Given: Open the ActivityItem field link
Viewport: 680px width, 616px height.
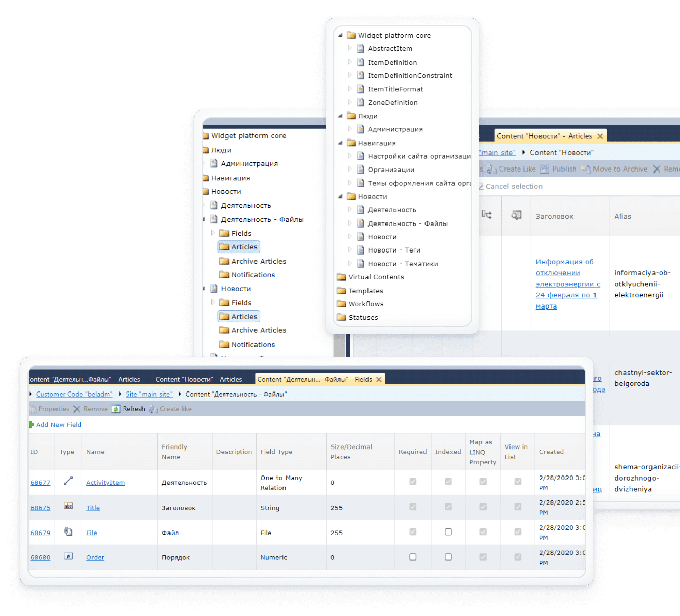Looking at the screenshot, I should (x=105, y=483).
